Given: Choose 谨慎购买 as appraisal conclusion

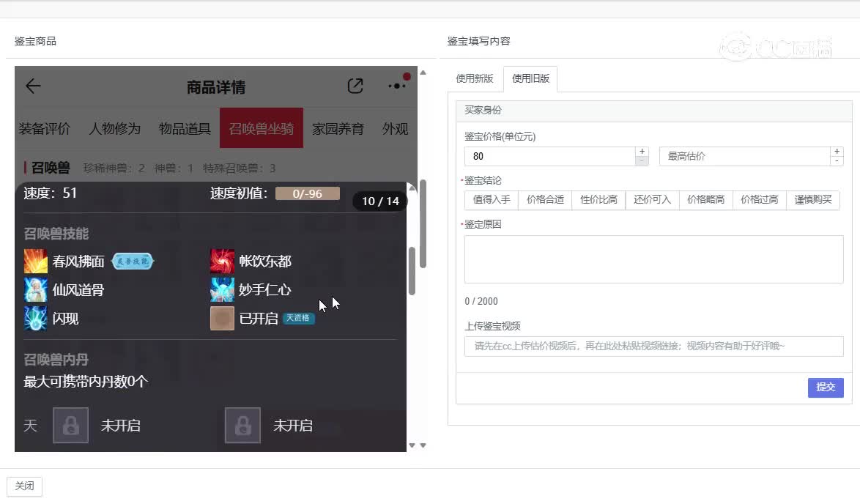Looking at the screenshot, I should tap(813, 200).
